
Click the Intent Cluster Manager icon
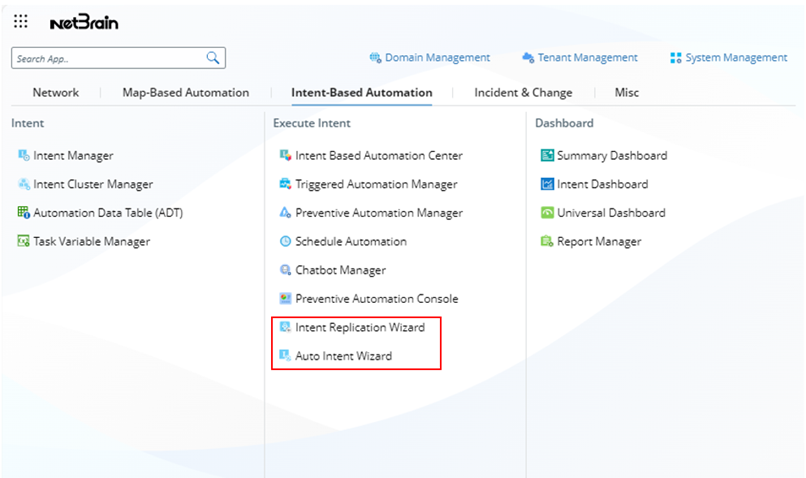coord(24,184)
